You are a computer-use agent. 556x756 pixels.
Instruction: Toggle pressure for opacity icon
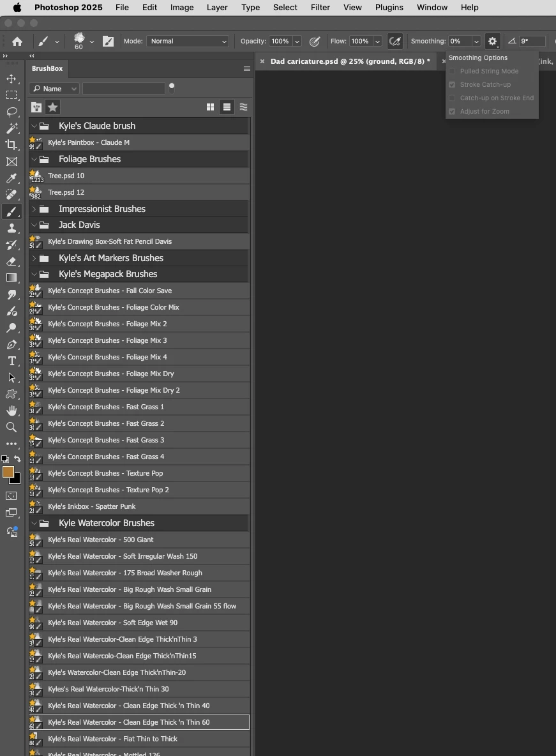coord(315,42)
